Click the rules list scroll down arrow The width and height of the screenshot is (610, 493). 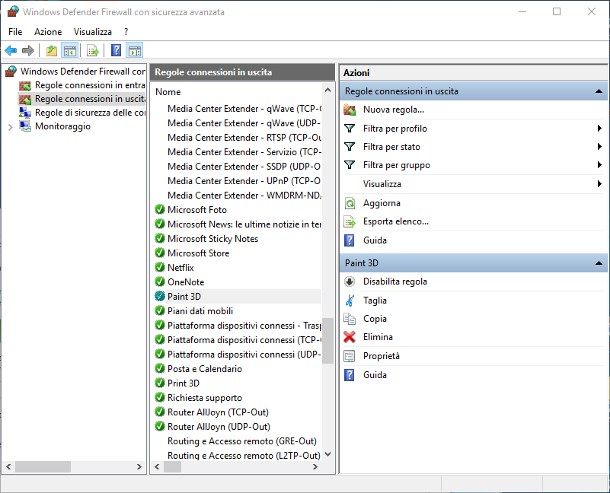click(328, 454)
